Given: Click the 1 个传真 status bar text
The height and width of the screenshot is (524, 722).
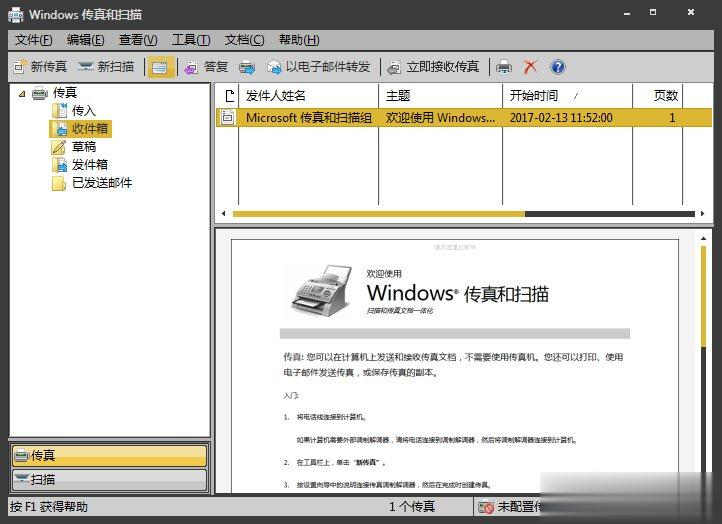Looking at the screenshot, I should tap(412, 507).
